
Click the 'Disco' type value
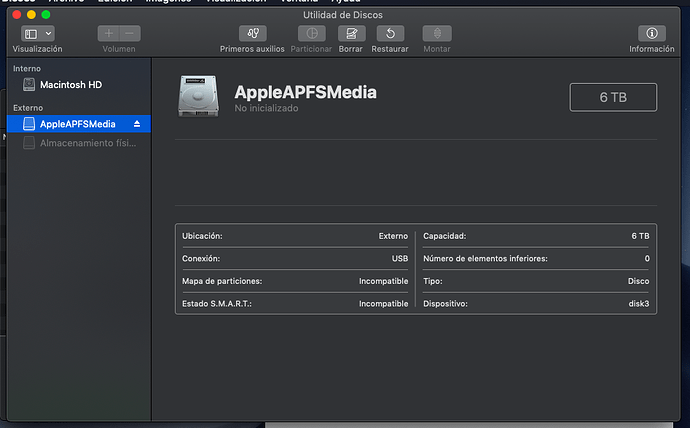coord(638,281)
